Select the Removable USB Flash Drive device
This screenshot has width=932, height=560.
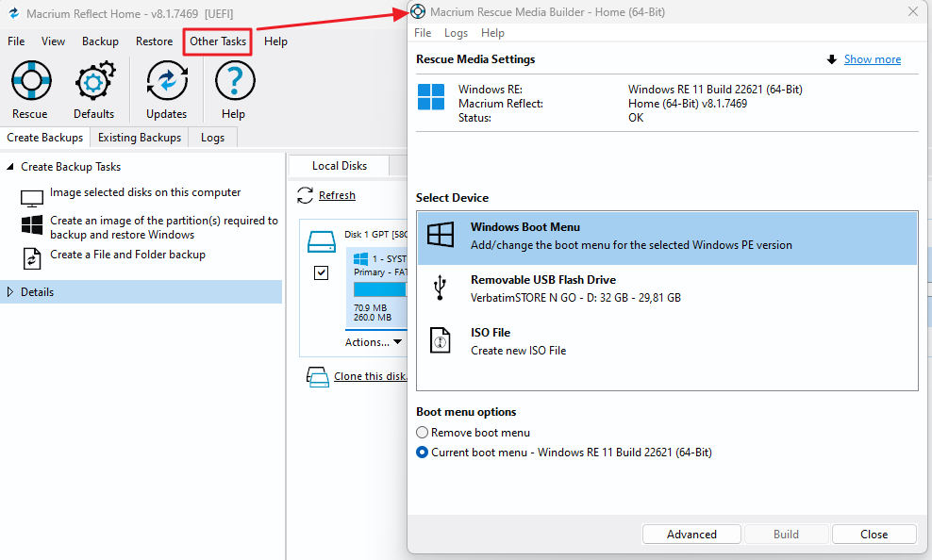coord(667,291)
